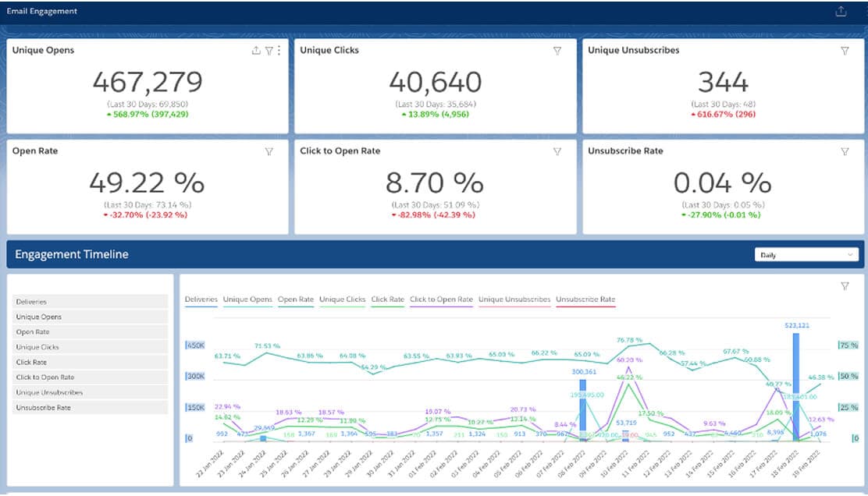The width and height of the screenshot is (868, 496).
Task: Select Click Rate in the metric list
Action: pos(91,362)
